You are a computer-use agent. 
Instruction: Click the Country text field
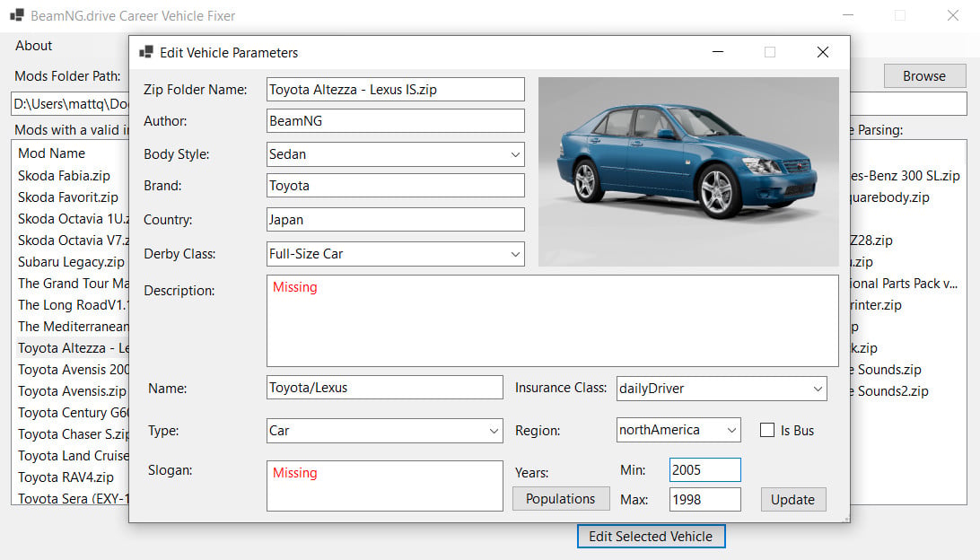point(395,219)
